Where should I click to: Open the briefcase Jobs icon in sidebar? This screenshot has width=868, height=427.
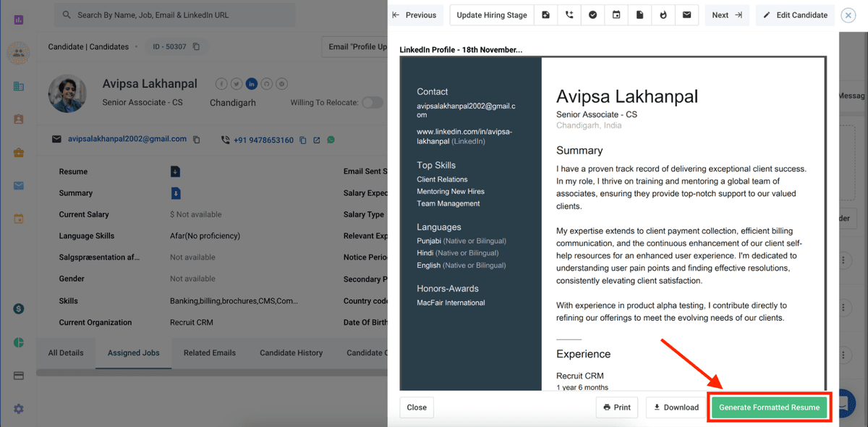(19, 153)
